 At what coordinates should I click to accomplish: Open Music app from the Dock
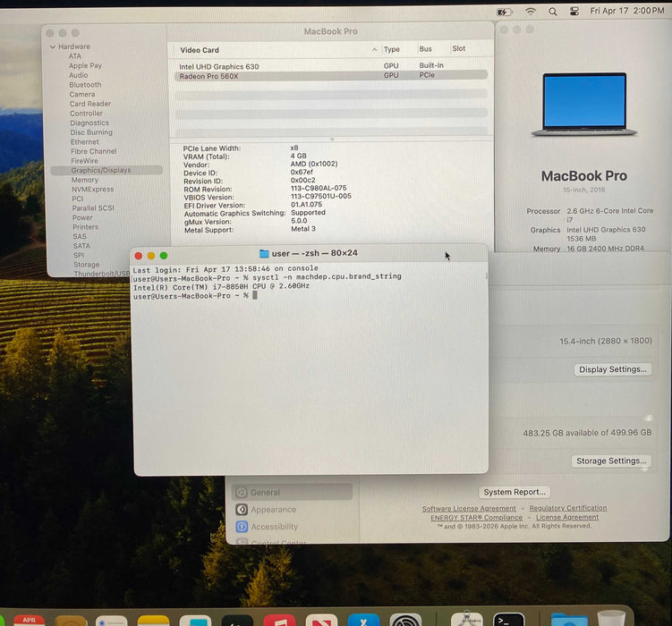click(279, 621)
